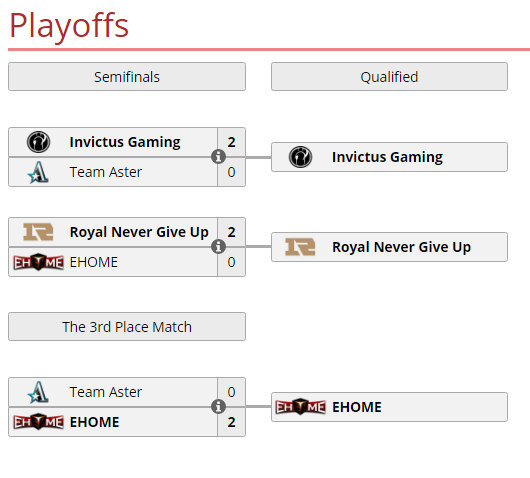Screen dimensions: 530x478
Task: Open info icon for Invictus Gaming vs Team Aster
Action: coord(218,157)
